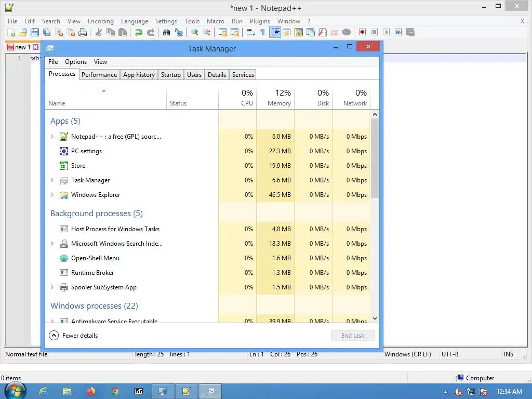The image size is (532, 399).
Task: Click the muted volume tray icon
Action: (458, 392)
